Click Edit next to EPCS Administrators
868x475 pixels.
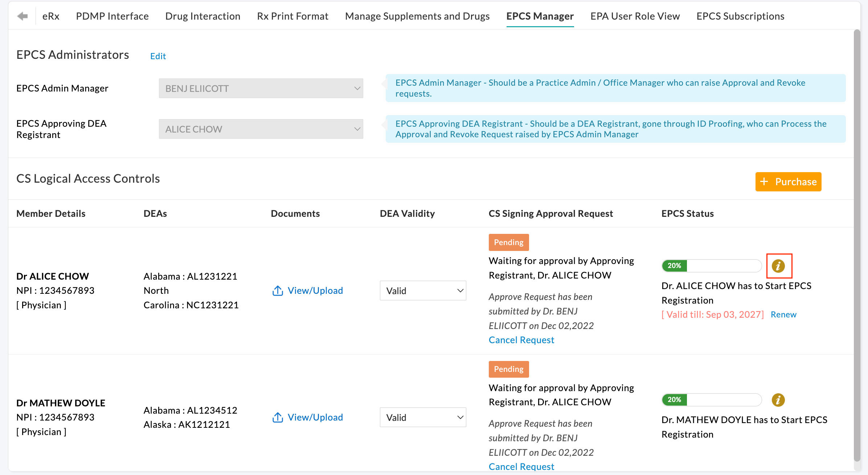click(x=158, y=56)
